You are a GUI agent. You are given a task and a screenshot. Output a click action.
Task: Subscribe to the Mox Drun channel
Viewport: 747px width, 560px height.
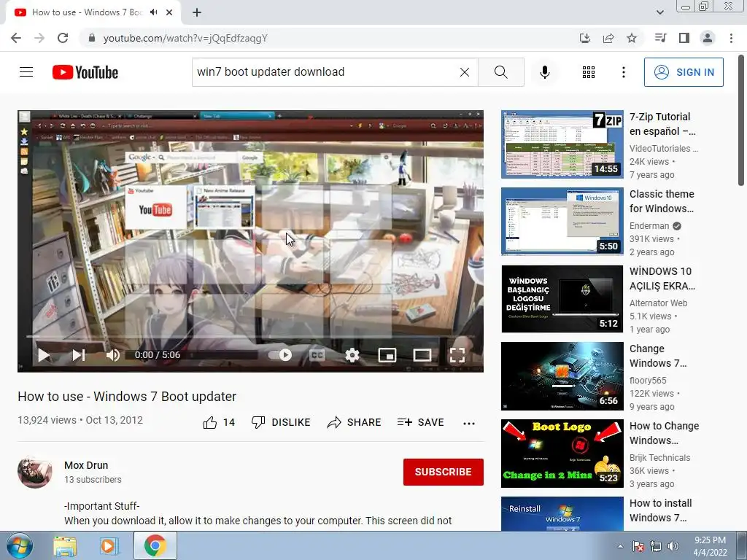(x=443, y=472)
